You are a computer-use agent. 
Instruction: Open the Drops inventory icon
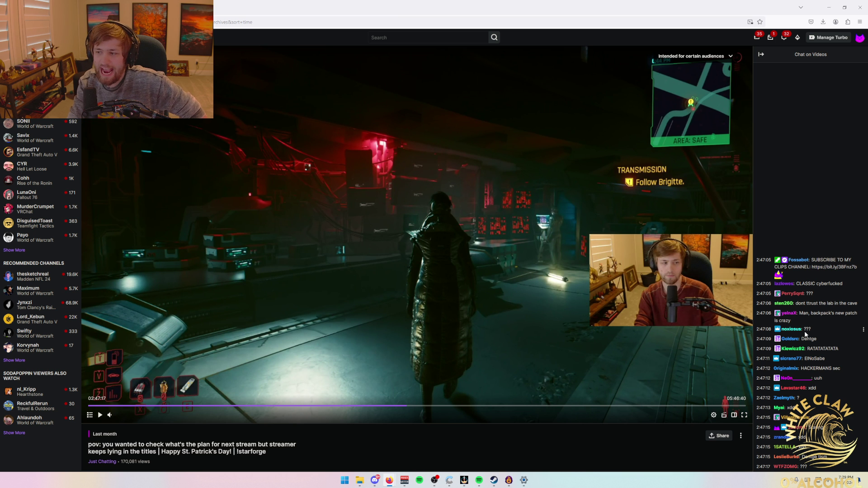(771, 37)
